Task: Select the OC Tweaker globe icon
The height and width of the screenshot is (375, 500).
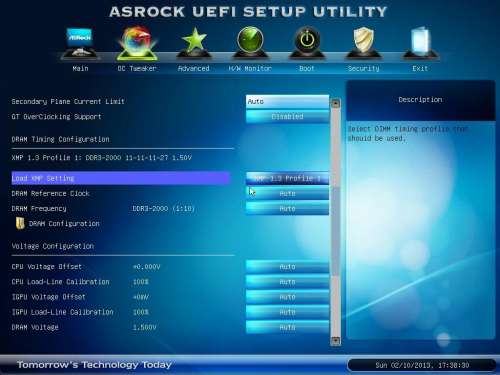Action: coord(137,43)
